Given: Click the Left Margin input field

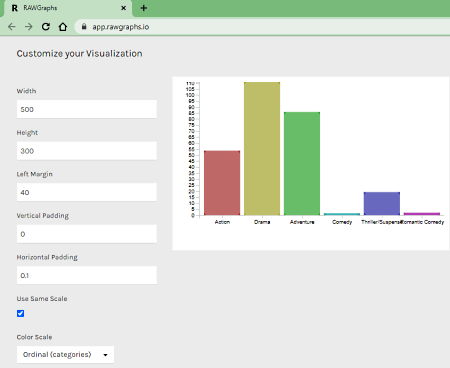Looking at the screenshot, I should (x=87, y=192).
